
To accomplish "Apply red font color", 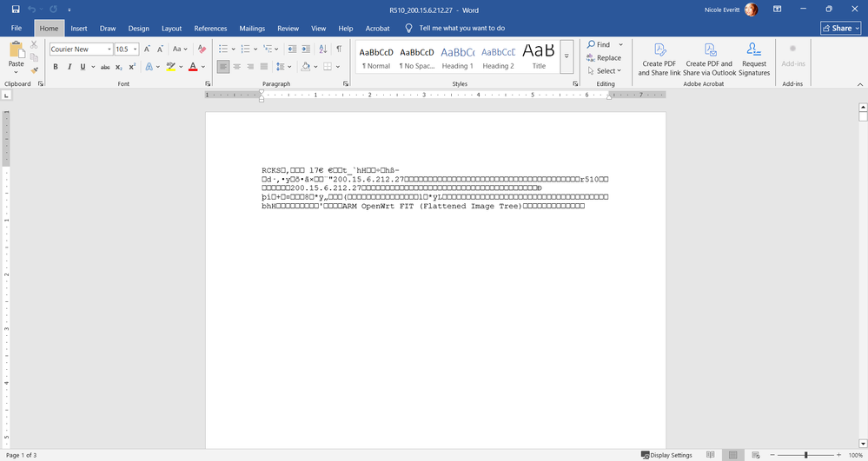I will [193, 67].
